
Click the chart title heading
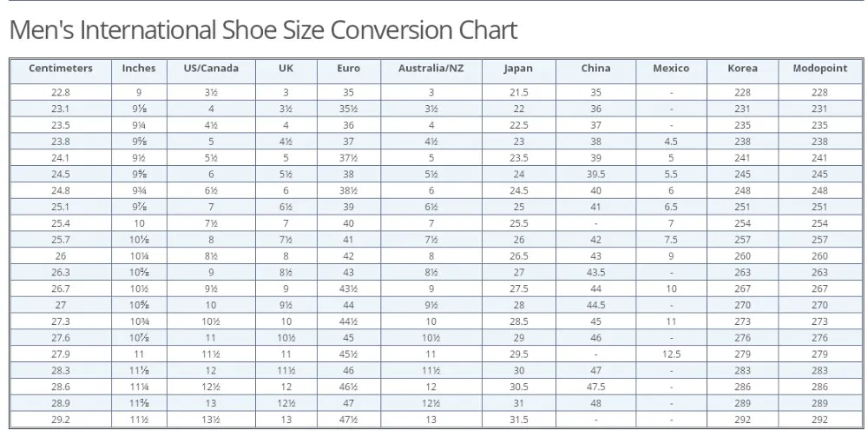(264, 30)
